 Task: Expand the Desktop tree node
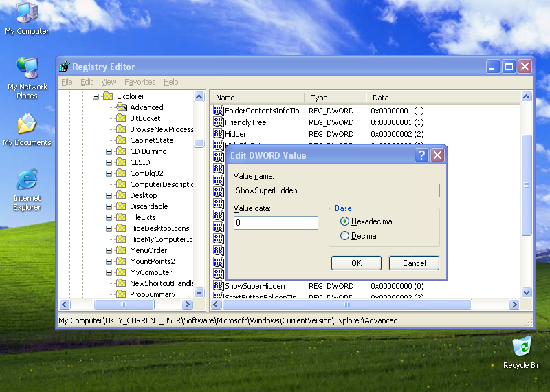(109, 195)
